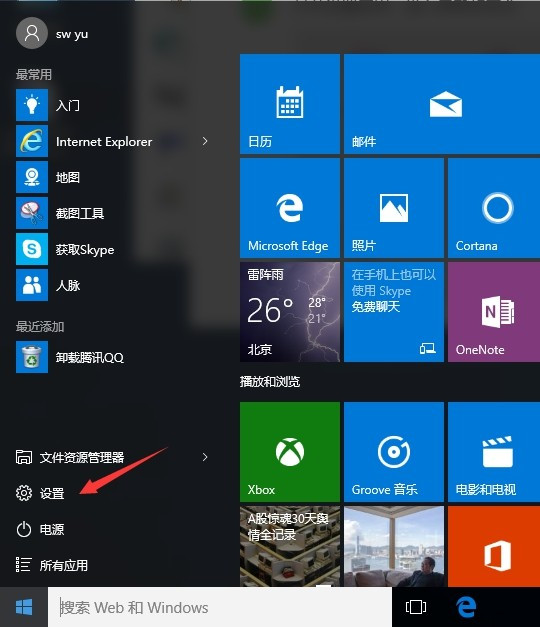The height and width of the screenshot is (627, 540).
Task: Launch the OneNote tile
Action: pyautogui.click(x=494, y=312)
